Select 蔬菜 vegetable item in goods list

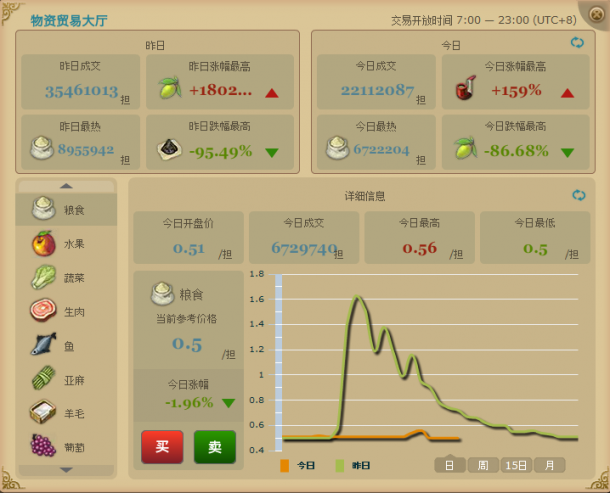pos(66,277)
